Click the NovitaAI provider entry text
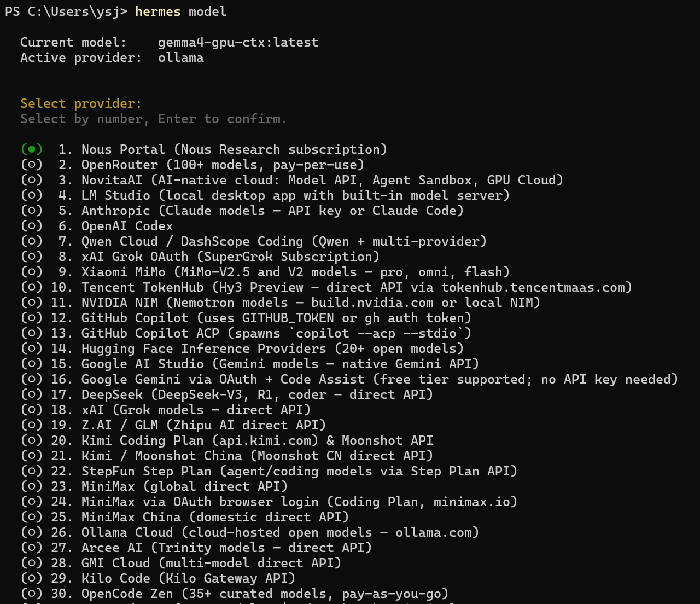 (322, 180)
